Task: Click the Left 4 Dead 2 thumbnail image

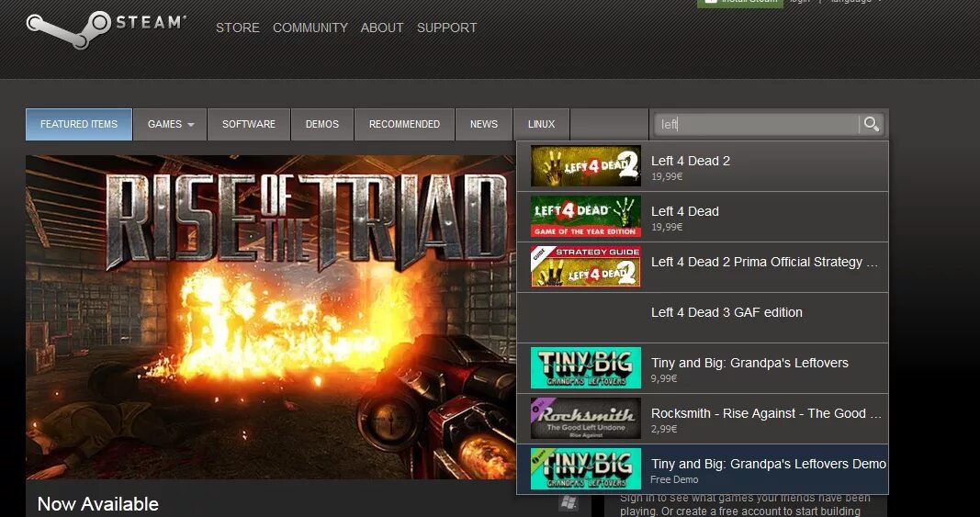Action: (586, 166)
